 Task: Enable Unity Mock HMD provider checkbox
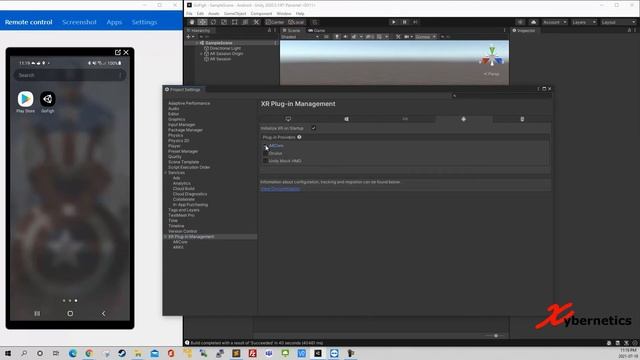tap(265, 161)
